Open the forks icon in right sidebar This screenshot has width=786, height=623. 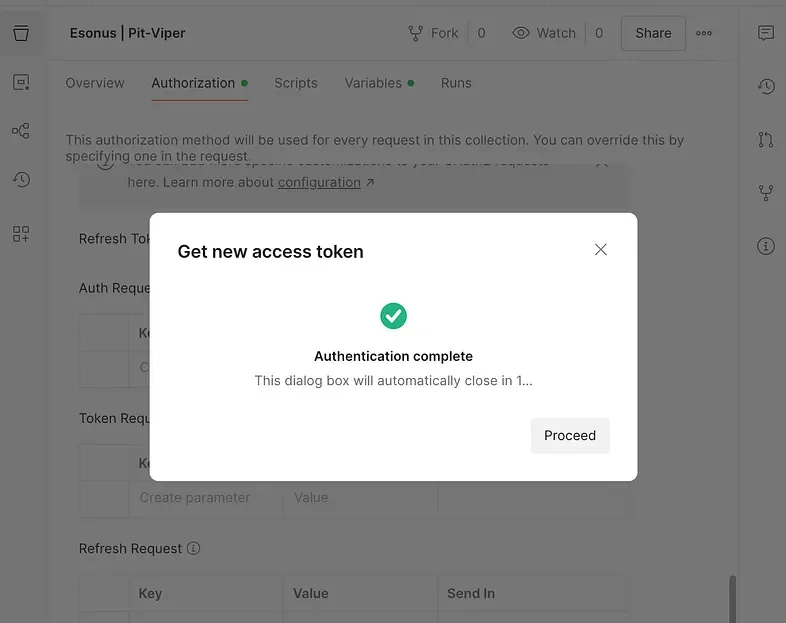(766, 192)
